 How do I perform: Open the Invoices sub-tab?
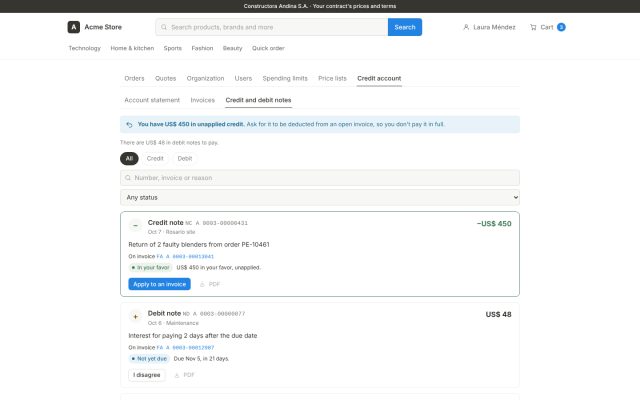click(202, 100)
